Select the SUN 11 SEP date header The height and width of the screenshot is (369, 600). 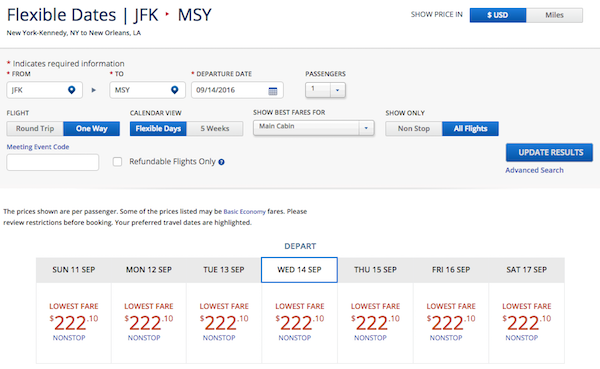point(74,270)
